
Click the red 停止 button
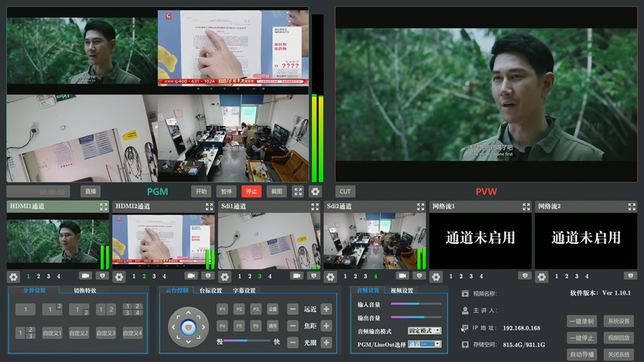251,191
